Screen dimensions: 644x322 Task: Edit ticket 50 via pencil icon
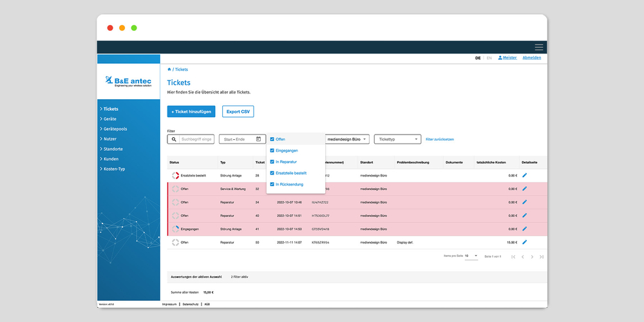pyautogui.click(x=524, y=242)
